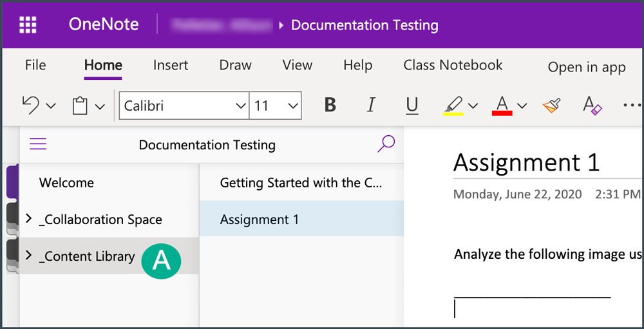This screenshot has height=329, width=644.
Task: Expand the _Content Library section group
Action: pos(28,256)
